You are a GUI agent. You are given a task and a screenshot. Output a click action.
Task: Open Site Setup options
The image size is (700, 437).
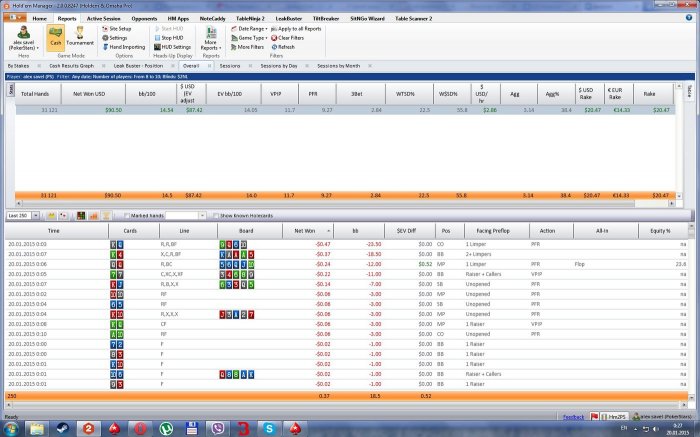tap(118, 29)
